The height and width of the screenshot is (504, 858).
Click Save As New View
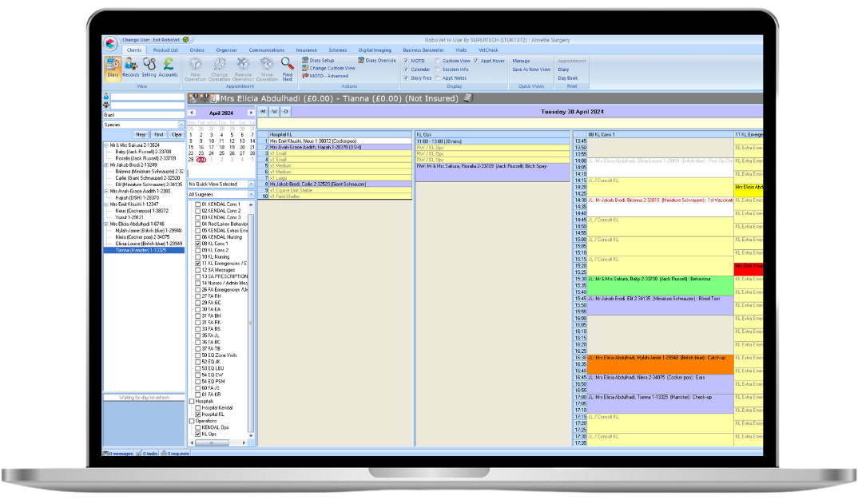[x=532, y=69]
